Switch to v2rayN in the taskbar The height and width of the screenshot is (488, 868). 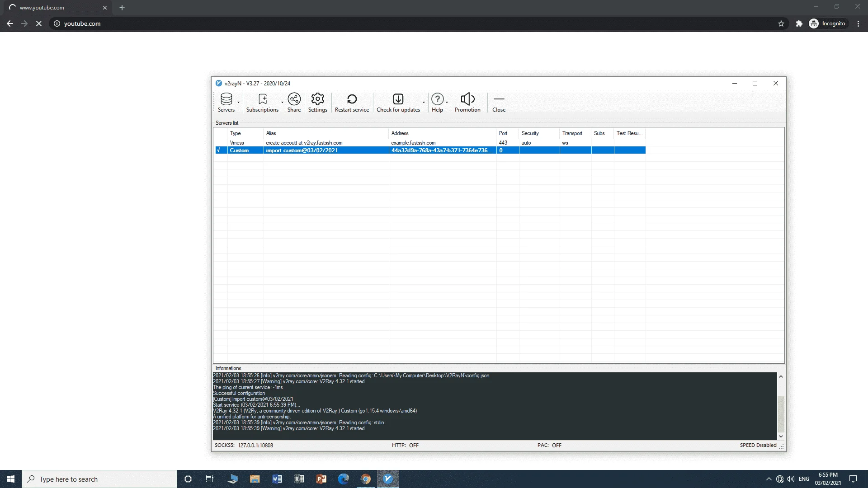click(388, 479)
